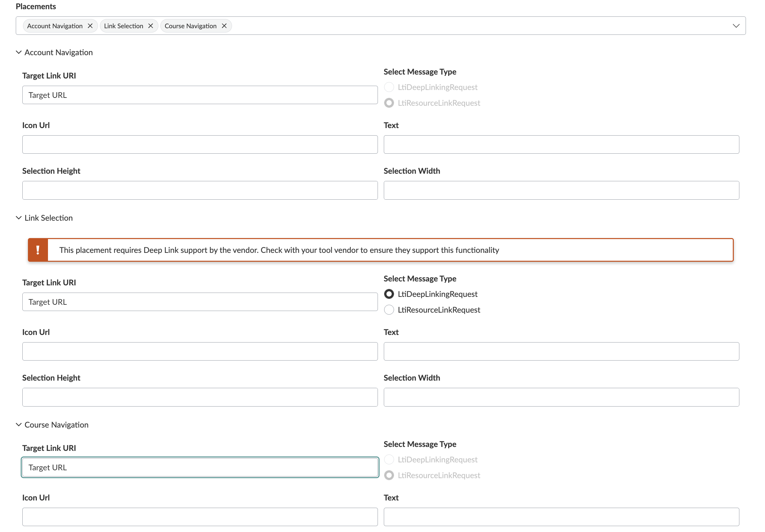This screenshot has width=765, height=532.
Task: Focus Account Navigation Selection Height field
Action: (x=200, y=190)
